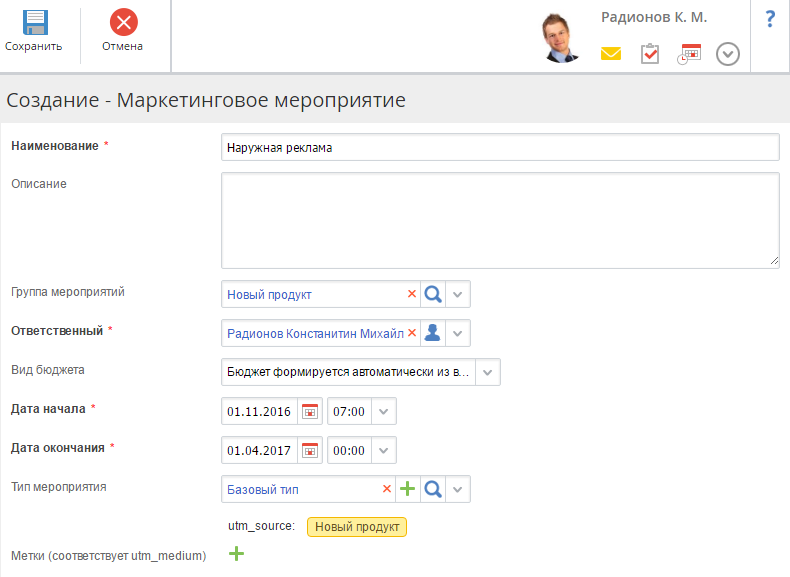Expand the Группа мероприятий dropdown arrow
Image resolution: width=790 pixels, height=577 pixels.
pyautogui.click(x=457, y=294)
